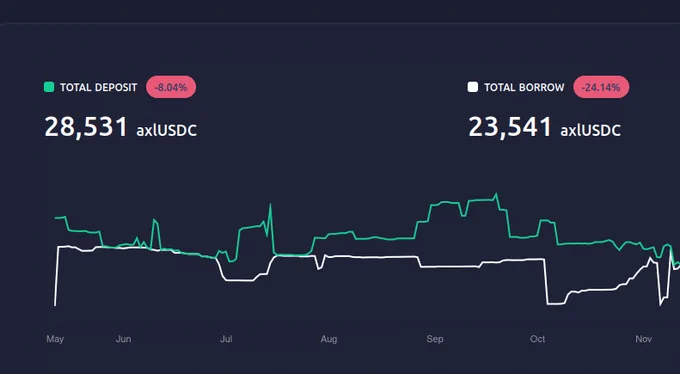The height and width of the screenshot is (374, 680).
Task: Click the Nov axis label
Action: pyautogui.click(x=644, y=339)
